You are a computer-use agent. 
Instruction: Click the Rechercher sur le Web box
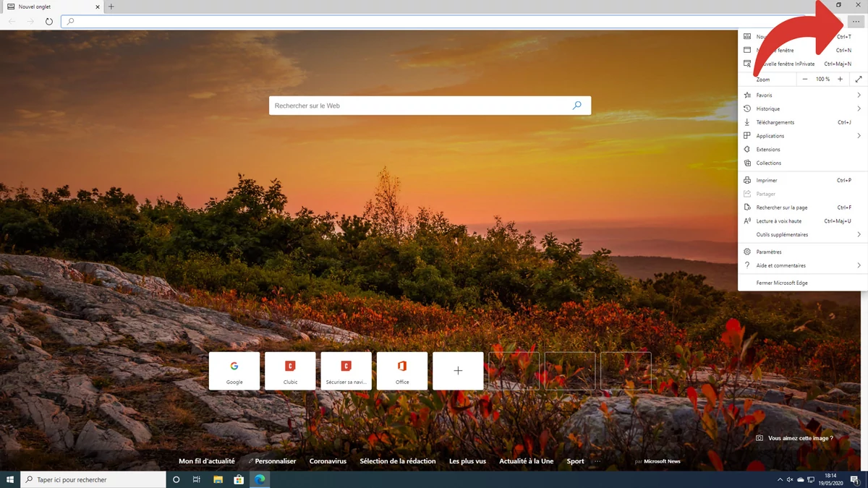click(x=430, y=106)
